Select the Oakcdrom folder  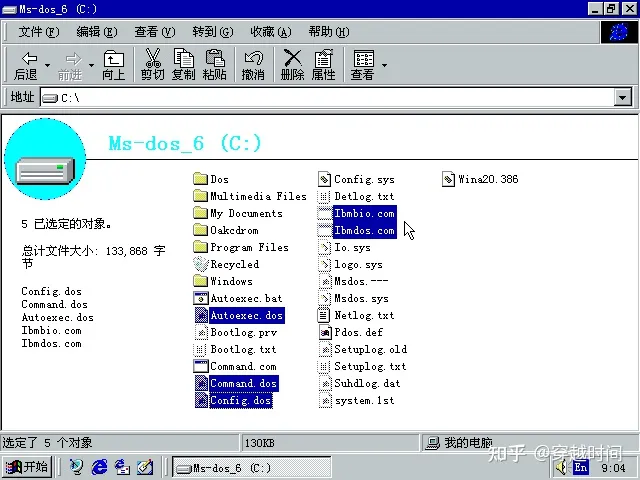(x=226, y=231)
